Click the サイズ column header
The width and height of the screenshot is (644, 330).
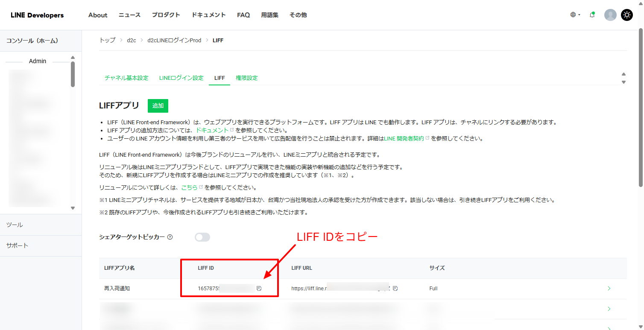(437, 268)
